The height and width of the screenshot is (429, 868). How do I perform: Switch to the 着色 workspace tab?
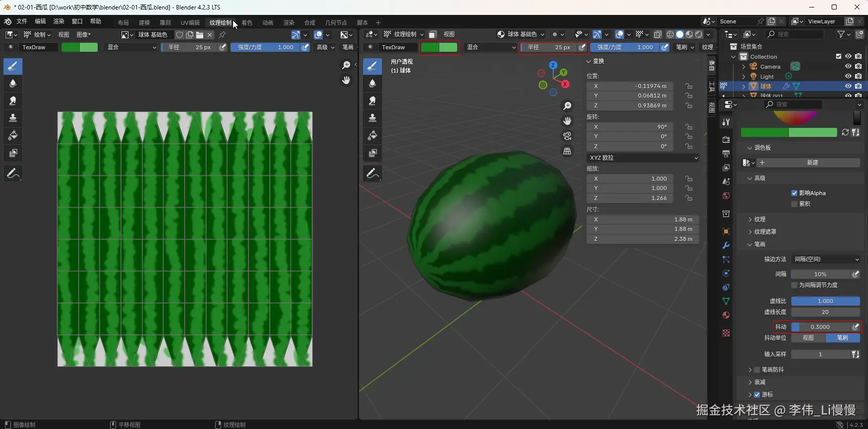click(247, 22)
